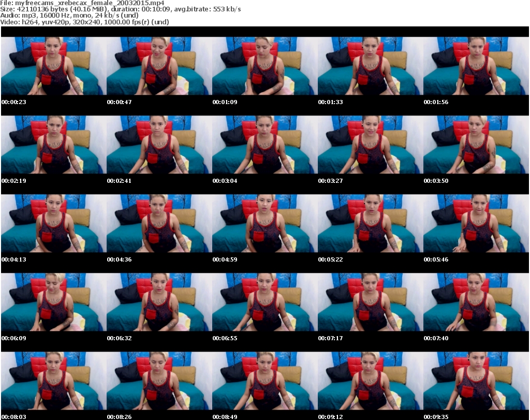The width and height of the screenshot is (530, 420).
Task: Click the timestamp label 00:09:35
Action: coord(436,417)
